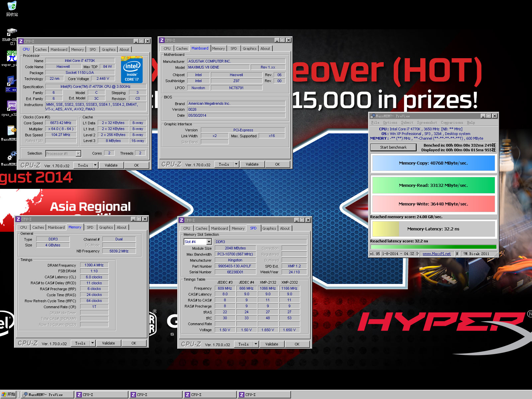532x399 pixels.
Task: Click Start benchmark in MaxxMEM
Action: pos(393,147)
